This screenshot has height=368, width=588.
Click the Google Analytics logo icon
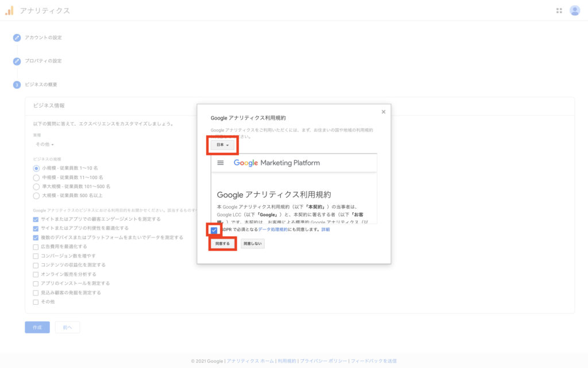pyautogui.click(x=9, y=10)
